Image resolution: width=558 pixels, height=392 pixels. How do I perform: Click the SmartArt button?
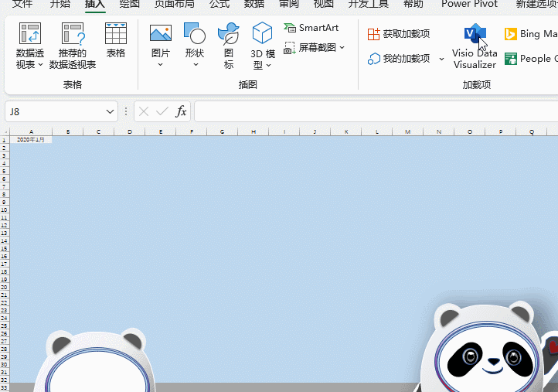click(x=311, y=28)
